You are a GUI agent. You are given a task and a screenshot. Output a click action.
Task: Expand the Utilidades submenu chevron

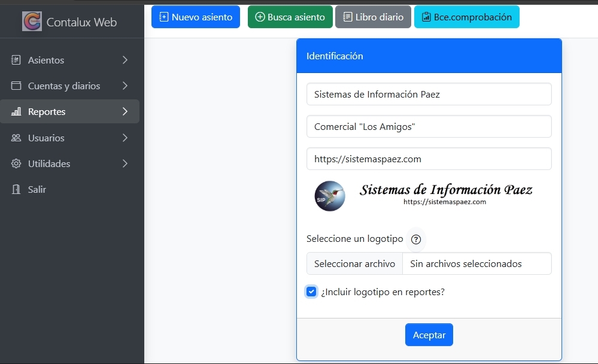125,163
